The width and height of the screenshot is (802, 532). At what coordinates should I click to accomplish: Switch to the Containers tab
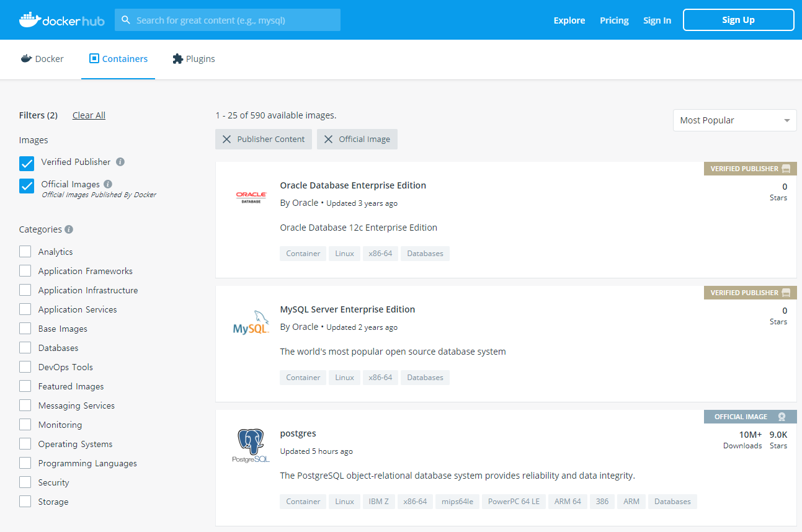click(118, 59)
